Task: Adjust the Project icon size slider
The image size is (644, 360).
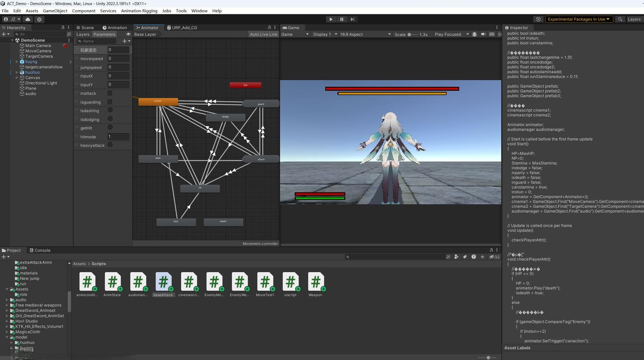Action: click(488, 357)
